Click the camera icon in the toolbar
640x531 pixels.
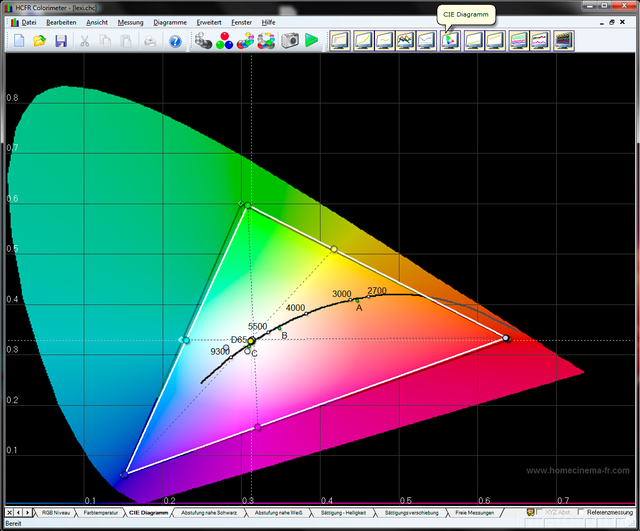click(289, 41)
